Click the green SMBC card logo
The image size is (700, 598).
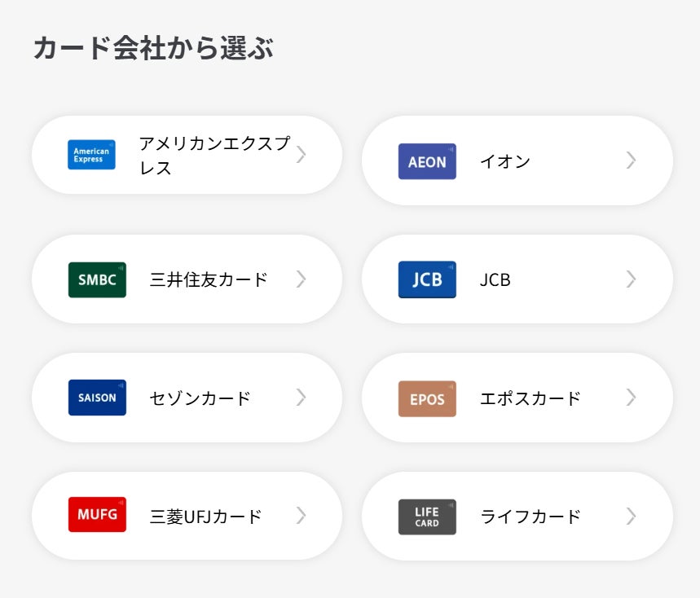pyautogui.click(x=97, y=279)
